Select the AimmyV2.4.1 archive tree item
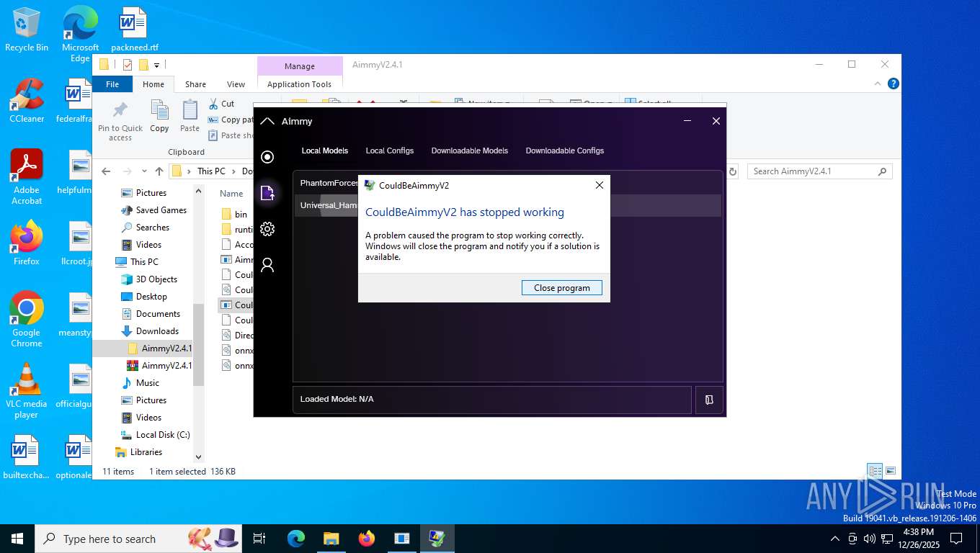 pos(159,366)
